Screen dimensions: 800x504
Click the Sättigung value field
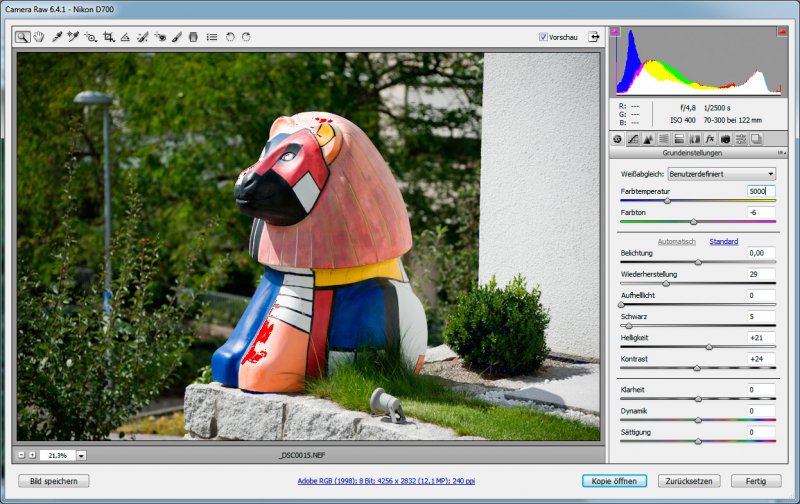(x=761, y=433)
